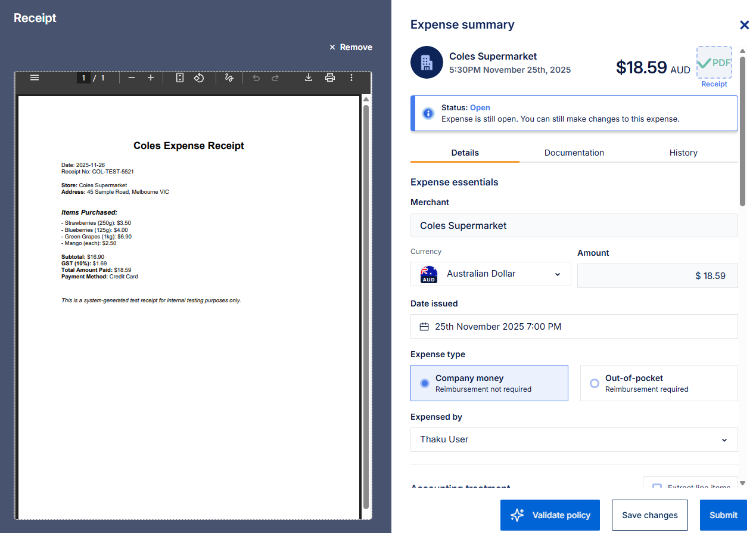Open the Australian Dollar currency dropdown

tap(490, 274)
